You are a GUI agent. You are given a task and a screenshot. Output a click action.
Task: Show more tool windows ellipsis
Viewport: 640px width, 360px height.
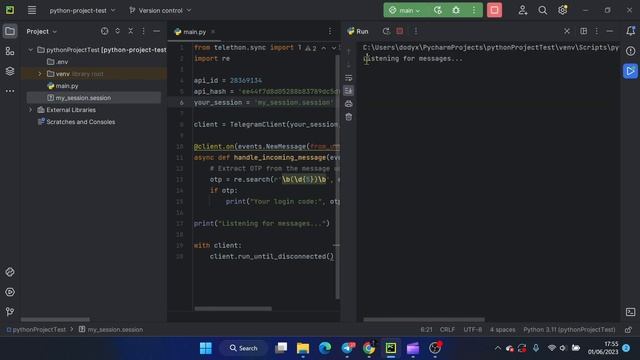pos(10,91)
